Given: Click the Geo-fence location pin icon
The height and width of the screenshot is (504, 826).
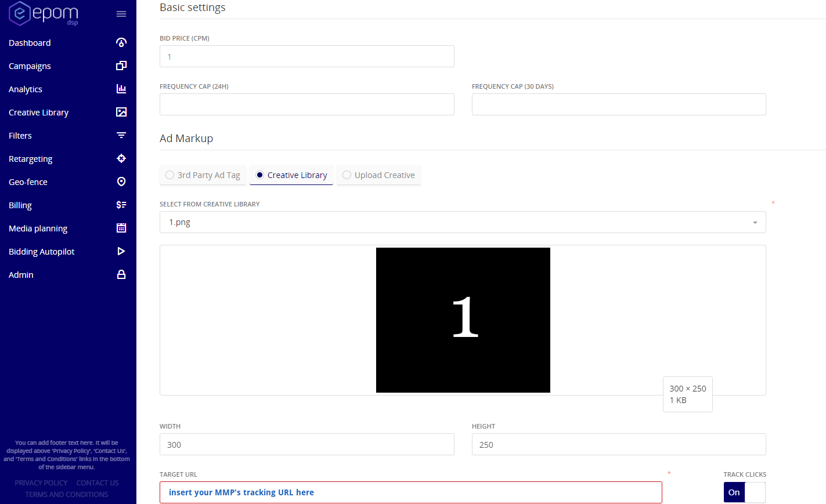Looking at the screenshot, I should (x=121, y=182).
